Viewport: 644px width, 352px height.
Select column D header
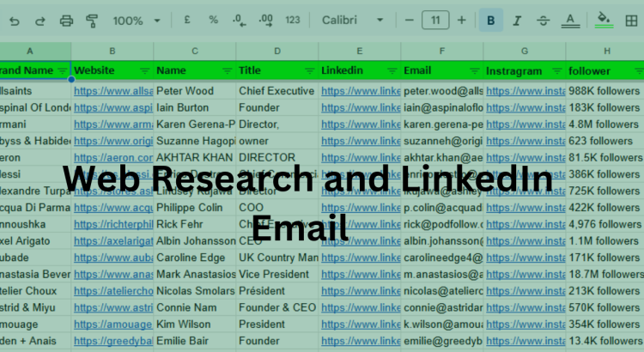[x=276, y=52]
